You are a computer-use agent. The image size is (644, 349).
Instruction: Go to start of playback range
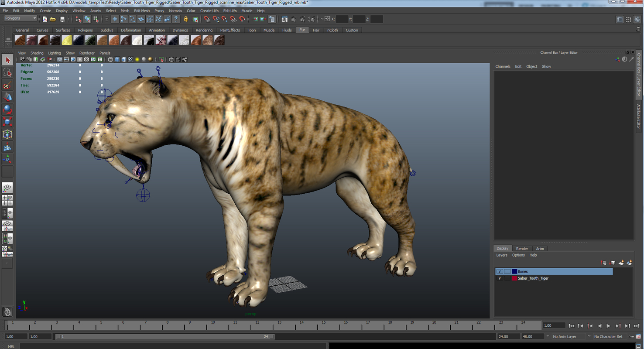tap(572, 326)
